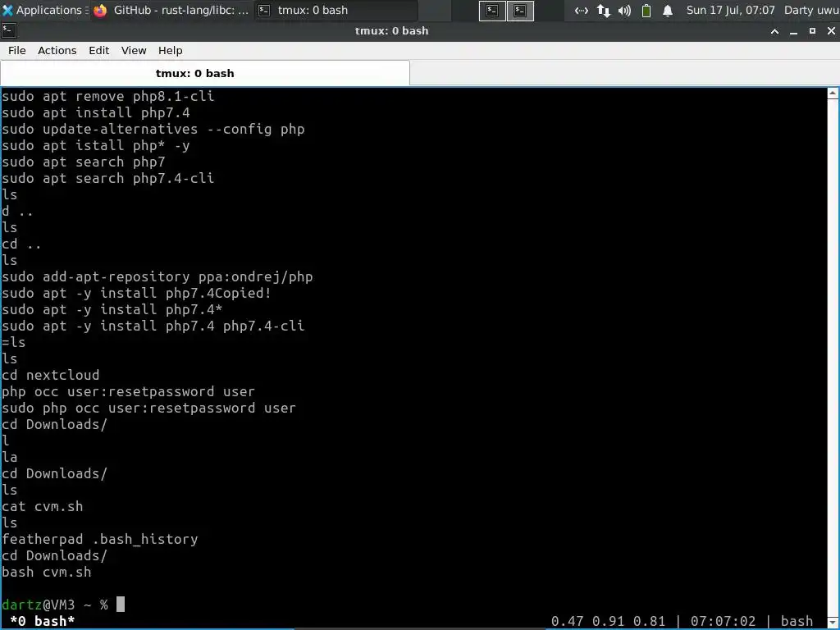Open the Applications menu in the panel
This screenshot has width=840, height=630.
coord(45,10)
